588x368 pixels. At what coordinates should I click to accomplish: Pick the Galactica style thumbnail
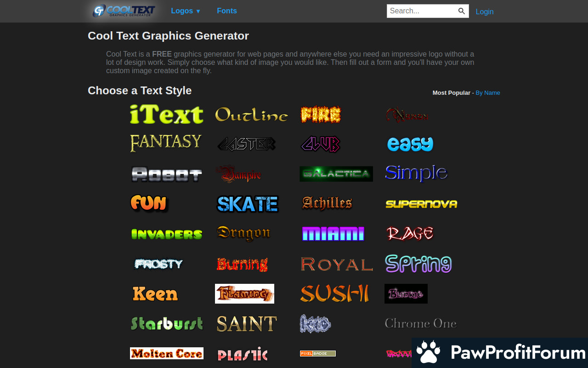[336, 174]
